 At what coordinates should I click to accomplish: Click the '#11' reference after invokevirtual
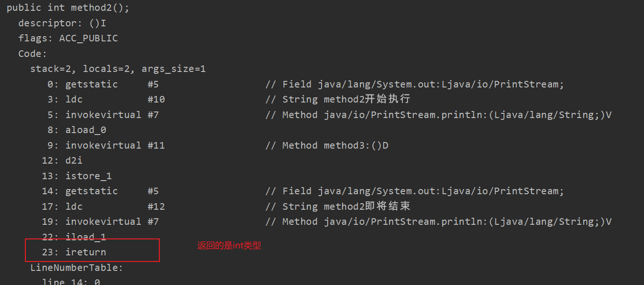click(156, 145)
